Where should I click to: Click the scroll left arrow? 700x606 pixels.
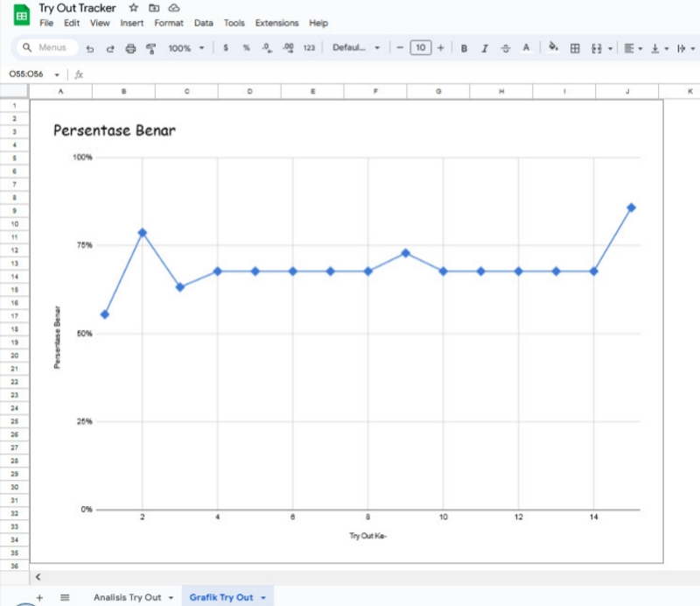(38, 577)
